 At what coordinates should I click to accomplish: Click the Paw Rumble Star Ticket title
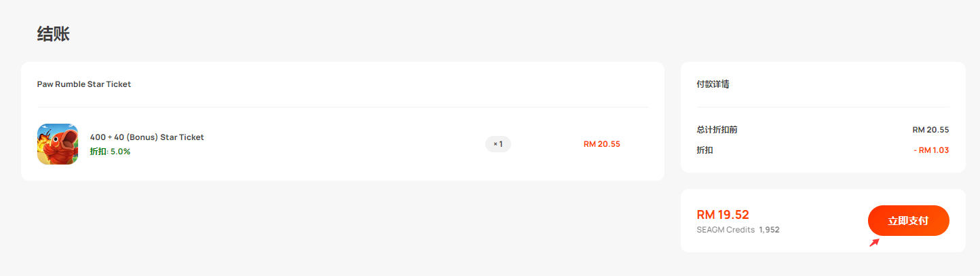tap(84, 84)
